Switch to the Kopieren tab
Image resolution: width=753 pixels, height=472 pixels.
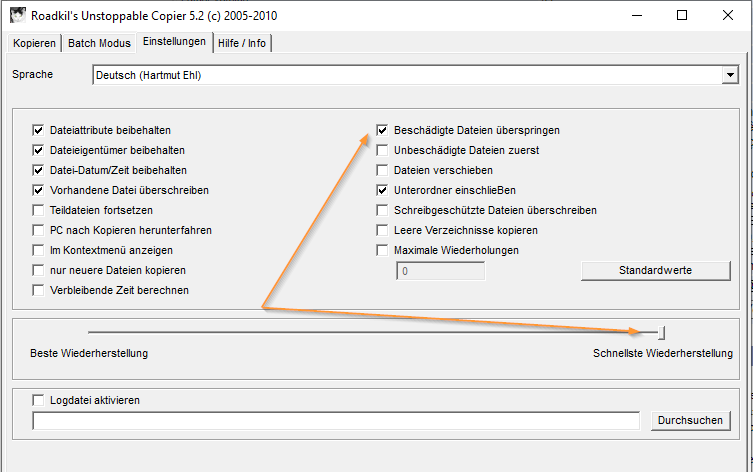(34, 43)
